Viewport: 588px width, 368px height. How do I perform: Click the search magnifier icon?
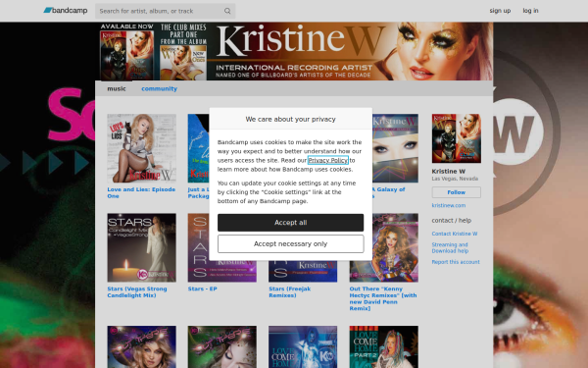pos(227,11)
